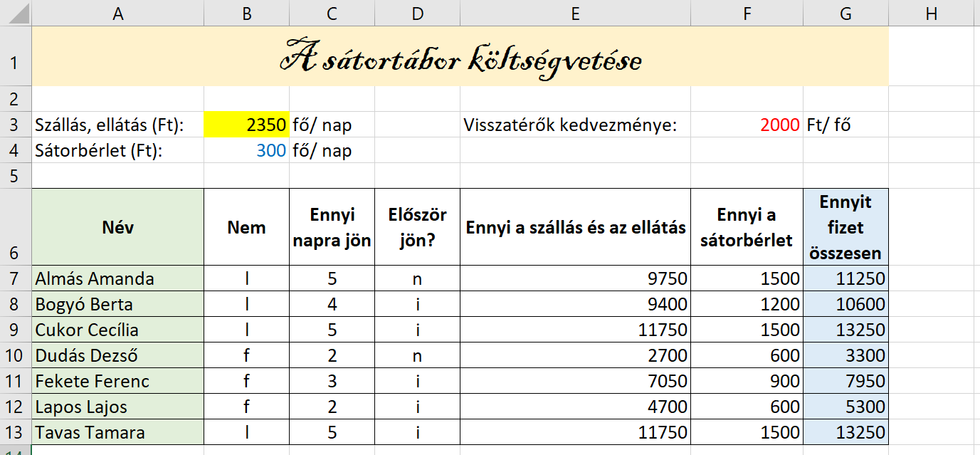Select the row 13 header
Viewport: 980px width, 455px height.
point(16,432)
